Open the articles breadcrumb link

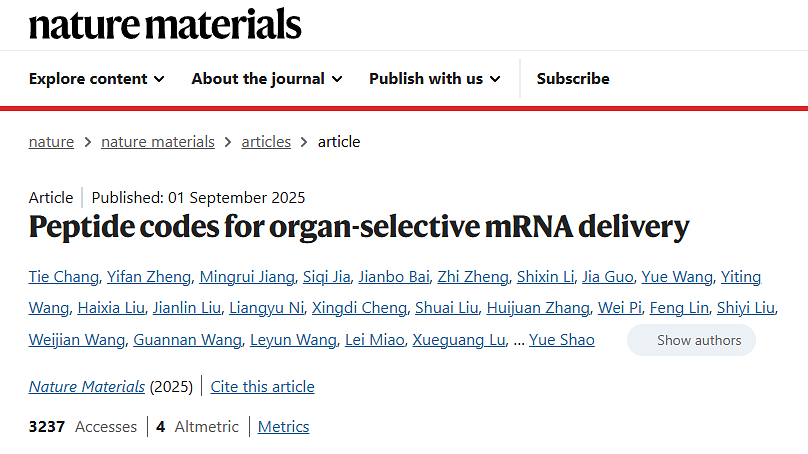pyautogui.click(x=266, y=142)
